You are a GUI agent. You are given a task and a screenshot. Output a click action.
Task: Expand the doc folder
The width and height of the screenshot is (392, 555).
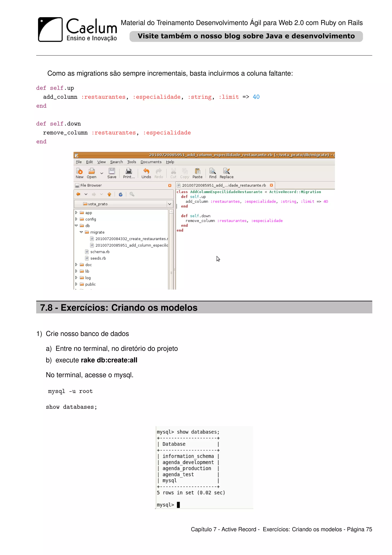pos(76,265)
